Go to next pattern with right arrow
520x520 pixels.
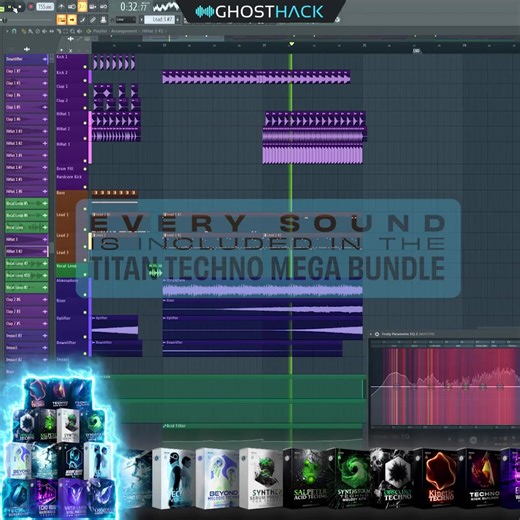pyautogui.click(x=177, y=20)
